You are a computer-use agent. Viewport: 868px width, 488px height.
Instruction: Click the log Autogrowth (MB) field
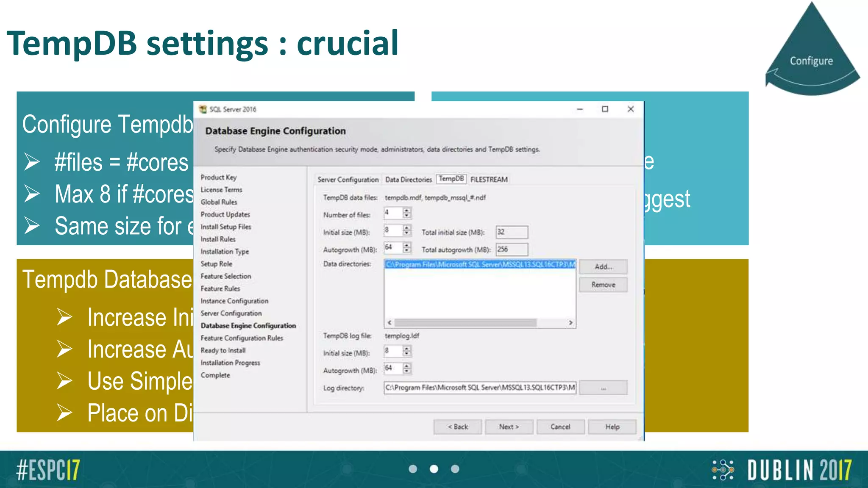[x=393, y=368]
